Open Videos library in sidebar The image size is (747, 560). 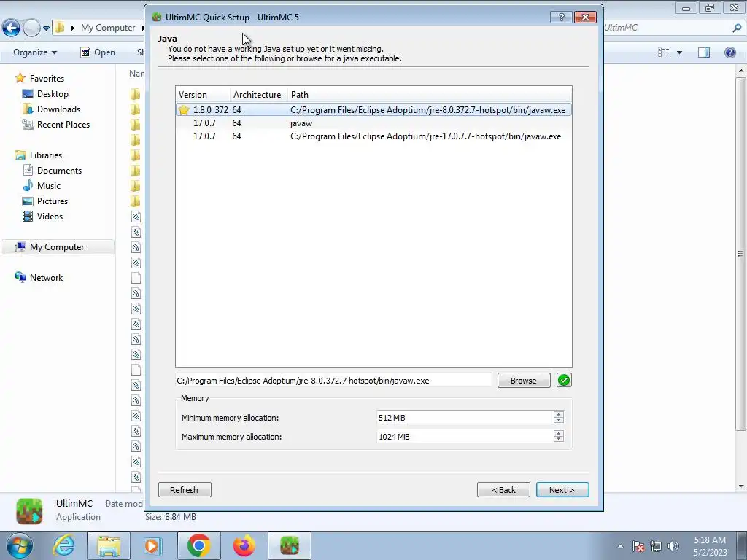[x=50, y=216]
